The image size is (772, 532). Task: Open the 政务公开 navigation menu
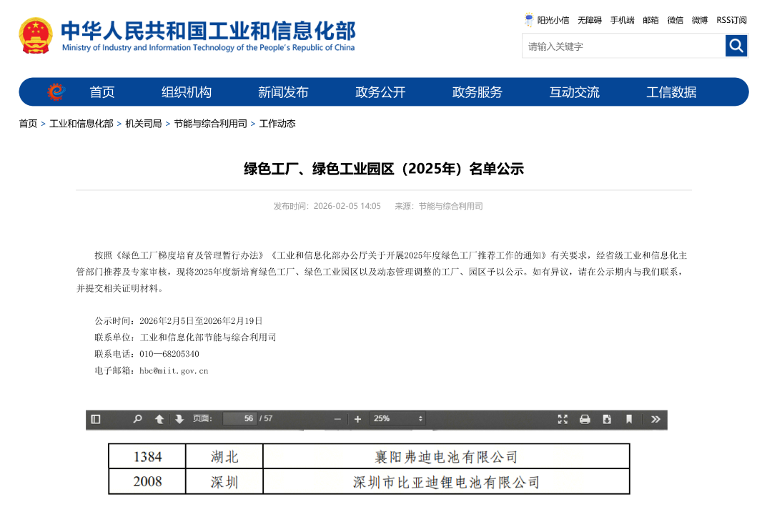click(x=380, y=92)
